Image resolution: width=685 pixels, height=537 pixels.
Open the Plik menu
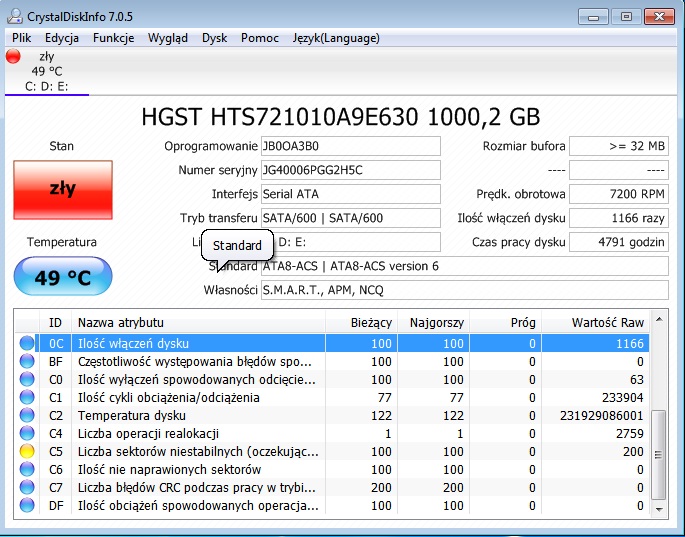21,38
